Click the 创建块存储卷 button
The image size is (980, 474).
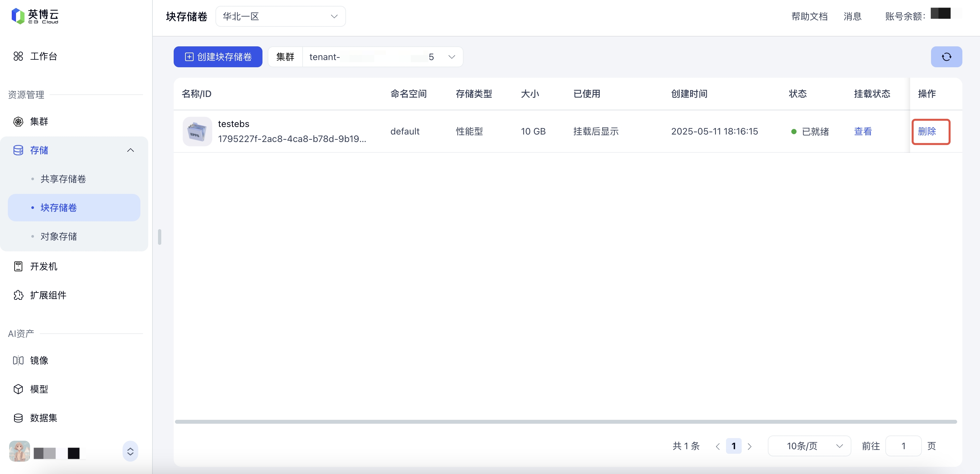tap(218, 57)
